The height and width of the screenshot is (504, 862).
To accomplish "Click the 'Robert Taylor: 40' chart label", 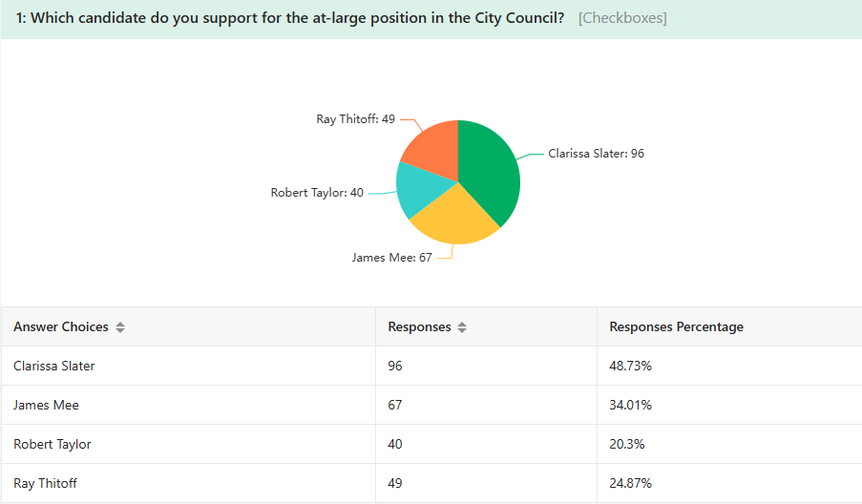I will pyautogui.click(x=317, y=193).
